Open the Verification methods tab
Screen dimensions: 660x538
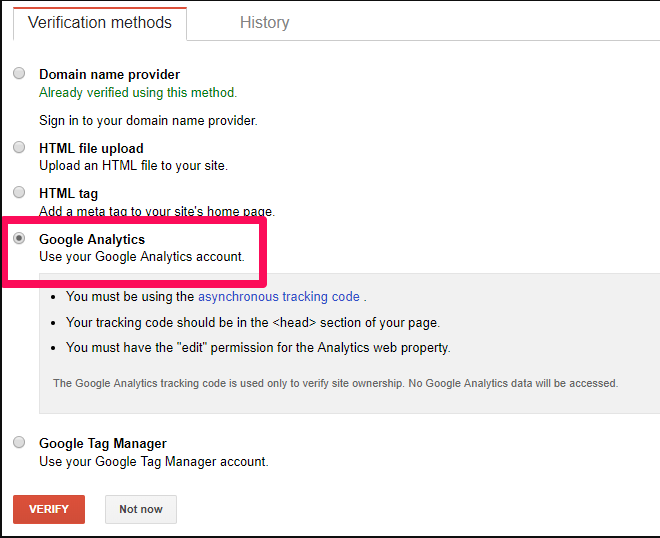99,22
